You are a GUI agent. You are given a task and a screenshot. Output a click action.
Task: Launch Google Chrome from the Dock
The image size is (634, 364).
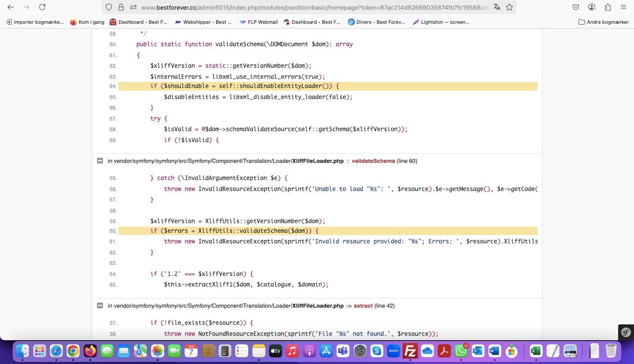tap(73, 351)
